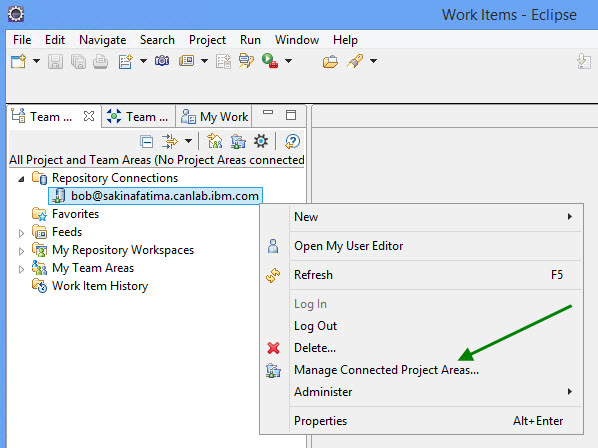
Task: Expand the Feeds node
Action: click(x=21, y=233)
